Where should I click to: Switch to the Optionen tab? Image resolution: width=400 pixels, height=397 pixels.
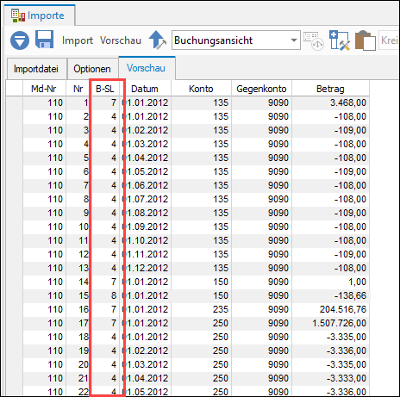pos(92,69)
